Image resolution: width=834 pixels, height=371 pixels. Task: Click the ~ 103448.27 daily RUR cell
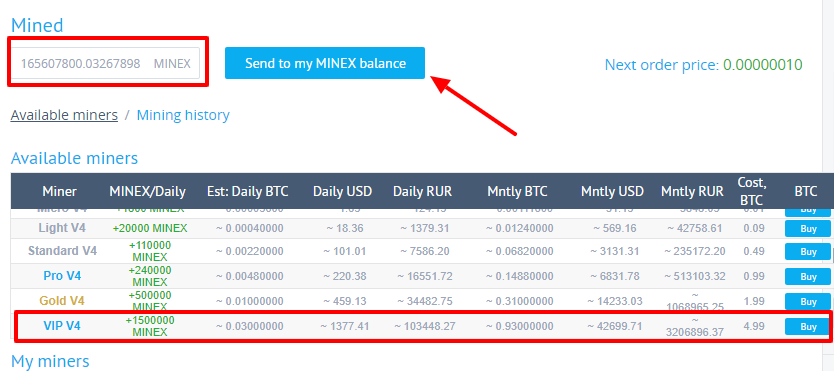tap(424, 326)
